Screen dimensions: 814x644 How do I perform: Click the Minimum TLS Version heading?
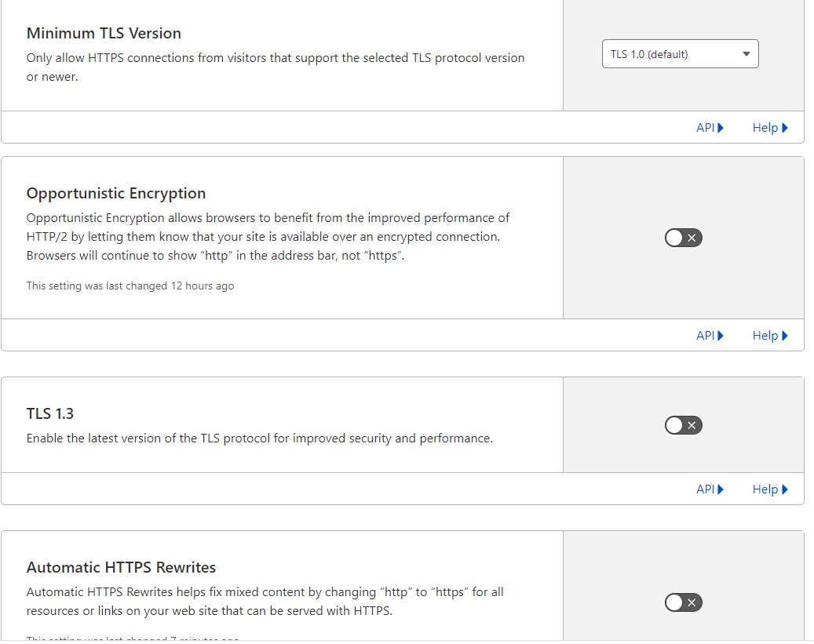pos(104,33)
